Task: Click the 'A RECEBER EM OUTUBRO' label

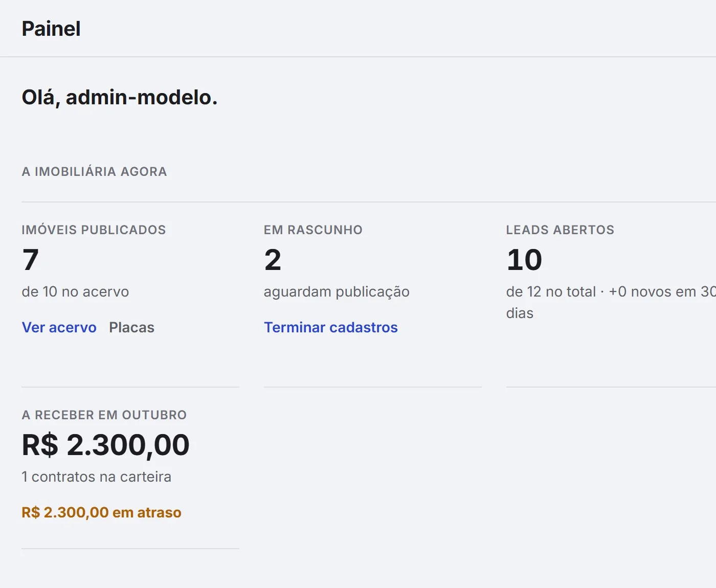Action: (104, 415)
